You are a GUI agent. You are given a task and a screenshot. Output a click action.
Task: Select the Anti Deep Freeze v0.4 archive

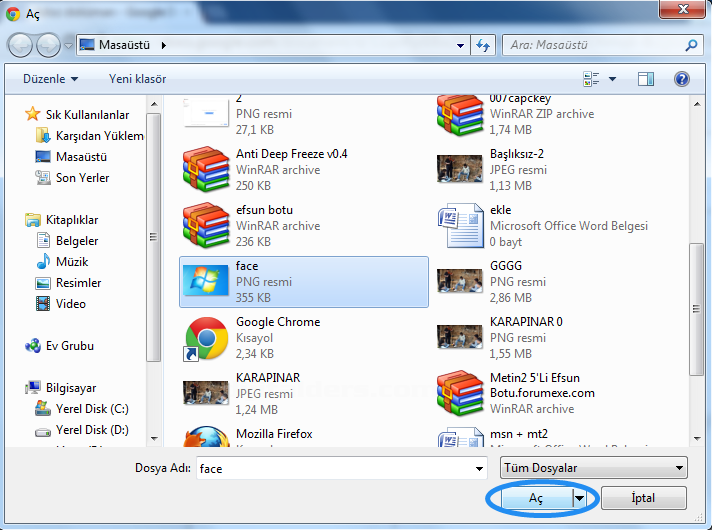point(206,170)
